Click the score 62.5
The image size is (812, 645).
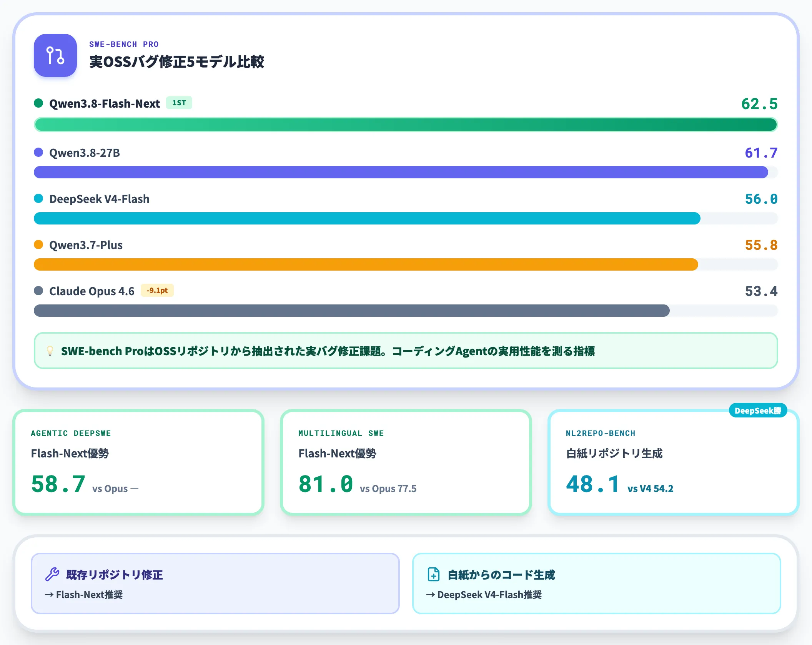[759, 104]
